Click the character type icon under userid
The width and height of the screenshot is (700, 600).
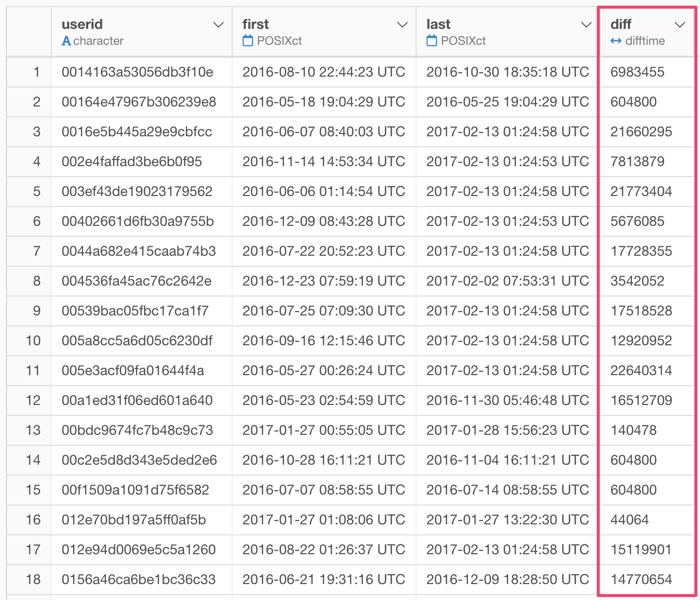tap(66, 41)
